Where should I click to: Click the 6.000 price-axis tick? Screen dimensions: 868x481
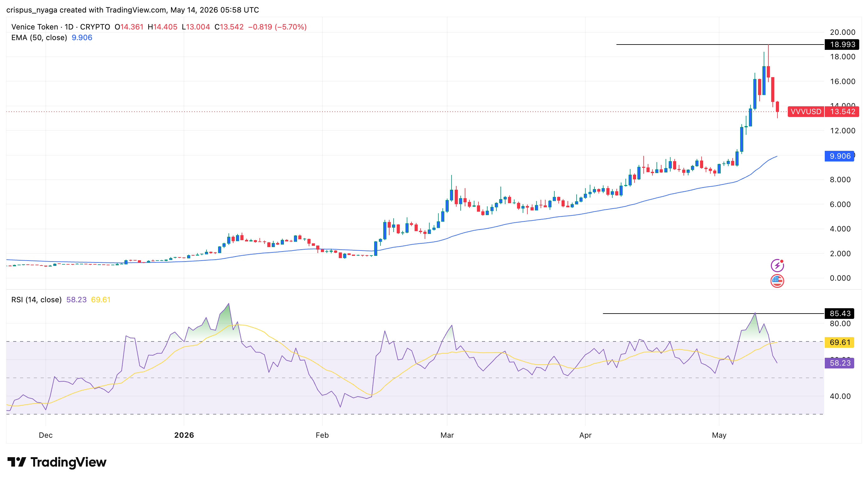click(x=840, y=204)
